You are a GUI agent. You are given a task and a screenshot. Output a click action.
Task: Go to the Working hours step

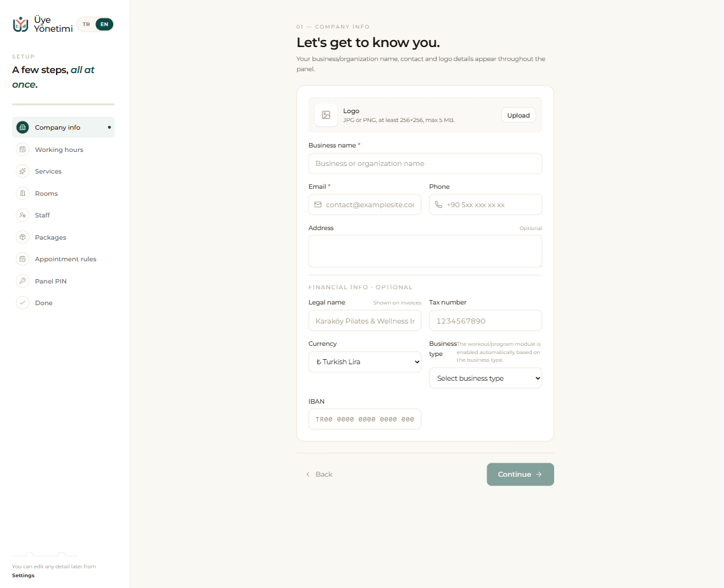coord(63,149)
